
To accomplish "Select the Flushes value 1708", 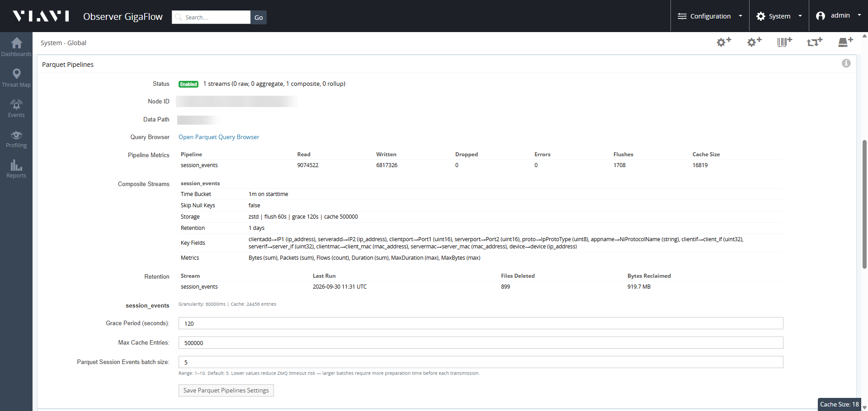I will click(x=619, y=165).
